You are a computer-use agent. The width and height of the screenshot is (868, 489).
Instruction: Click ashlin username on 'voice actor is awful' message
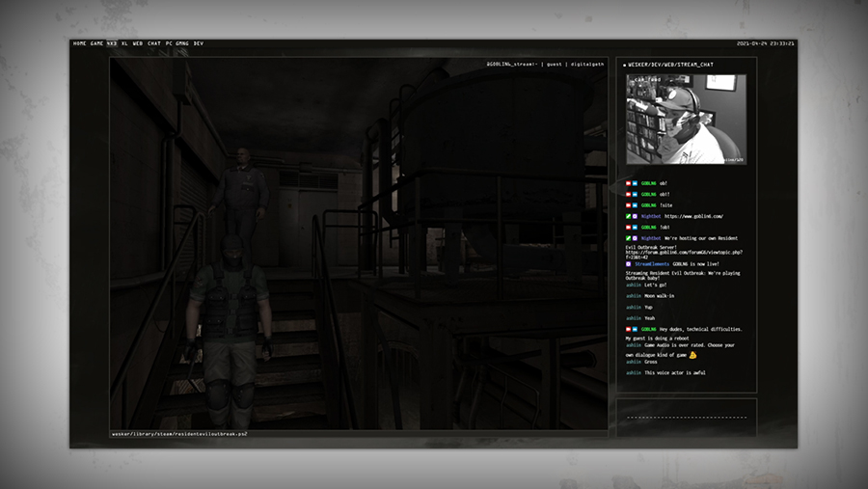[634, 373]
